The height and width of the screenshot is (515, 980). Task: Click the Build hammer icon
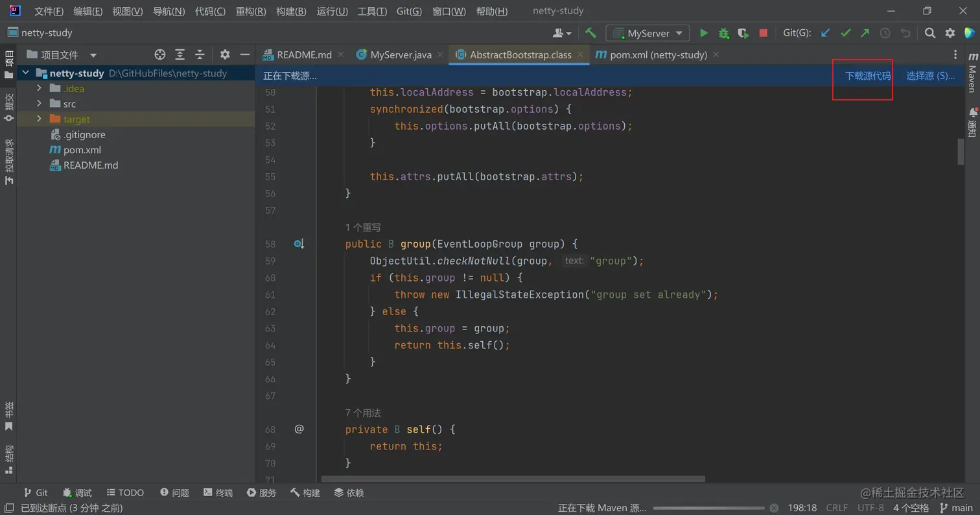tap(590, 33)
